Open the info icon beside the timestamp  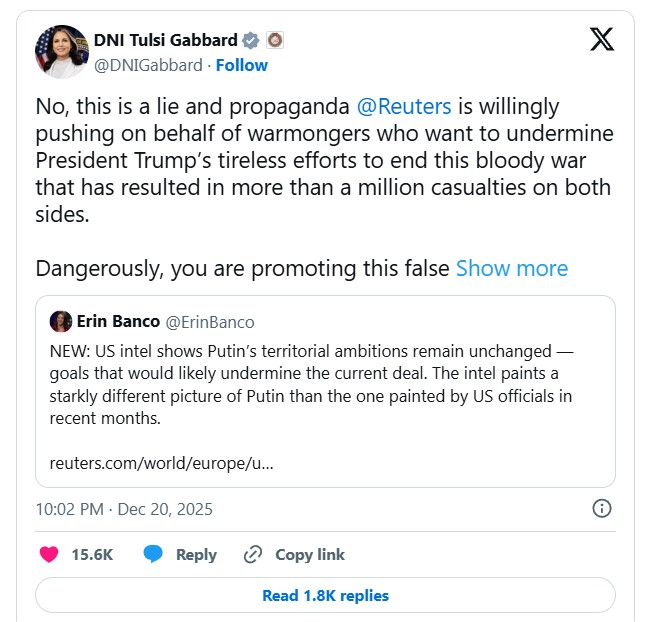pyautogui.click(x=602, y=508)
